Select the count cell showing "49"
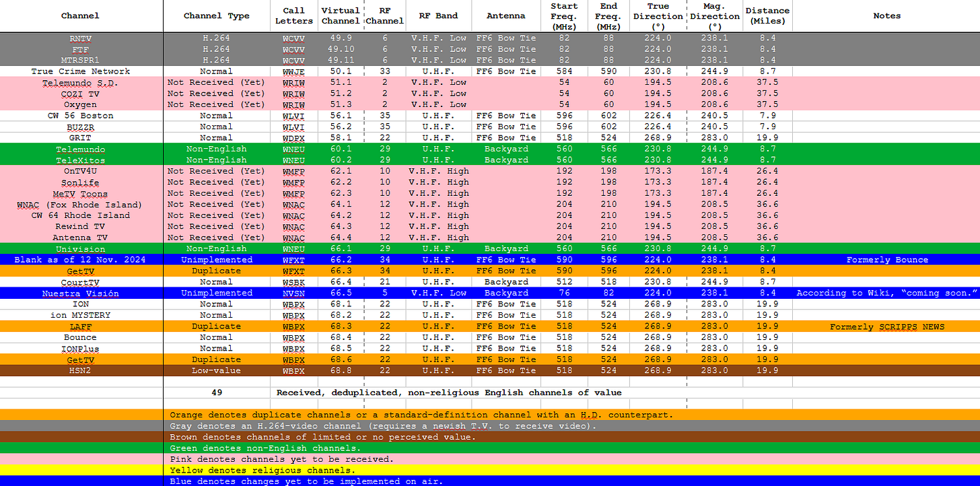Image resolution: width=980 pixels, height=486 pixels. (x=216, y=392)
